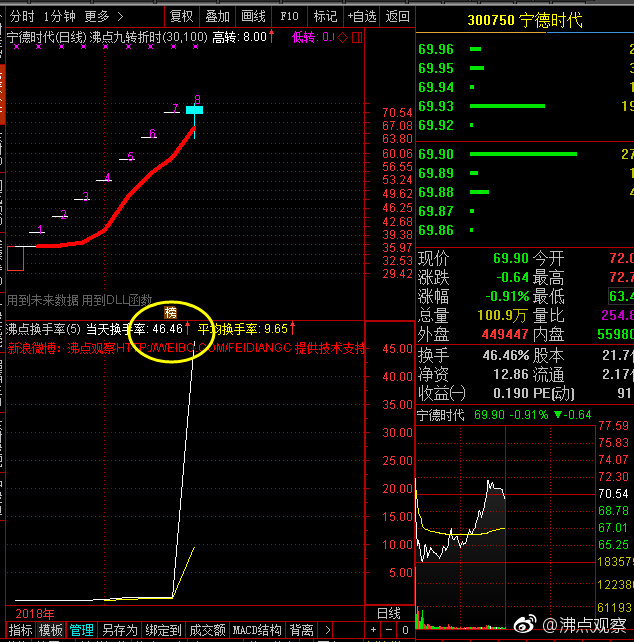Click ask price 69.95
The height and width of the screenshot is (642, 634).
click(x=436, y=68)
